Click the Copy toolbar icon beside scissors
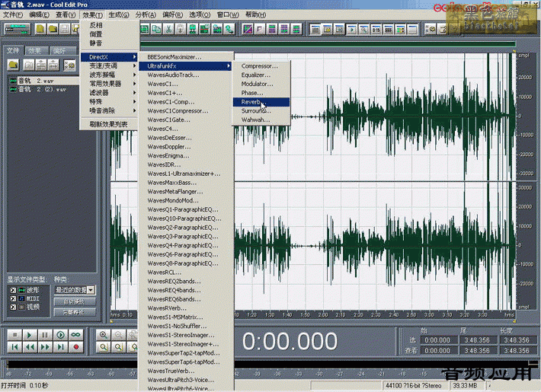 point(156,30)
